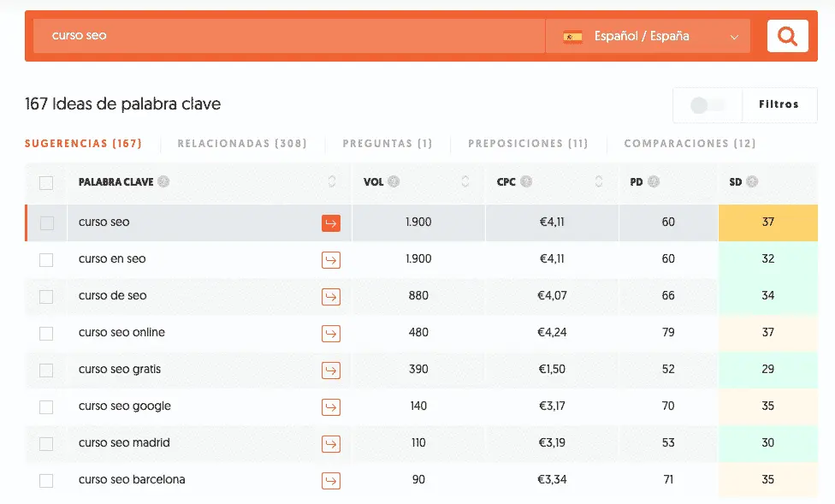Image resolution: width=835 pixels, height=504 pixels.
Task: Click arrow icon next to 'curso seo gratis'
Action: pos(330,371)
